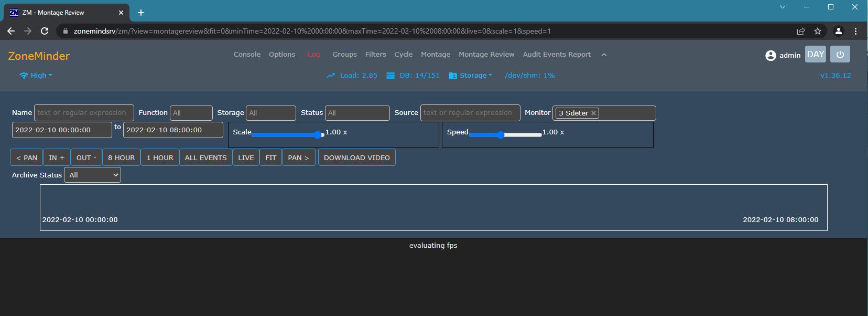
Task: Click the /dev/shm: 1% status text
Action: click(x=529, y=76)
